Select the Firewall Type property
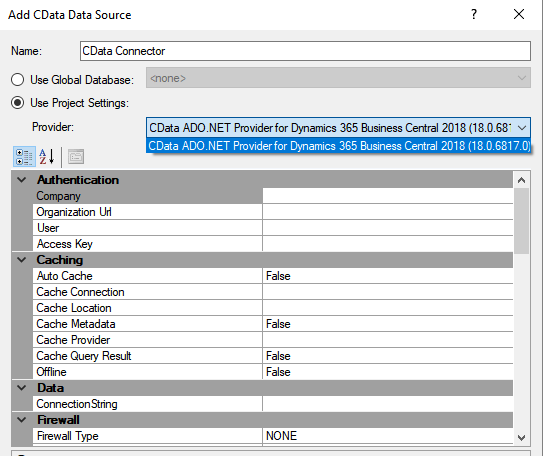The width and height of the screenshot is (543, 456). 148,436
